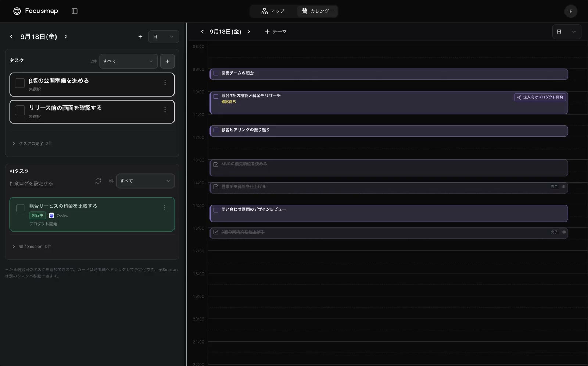This screenshot has width=588, height=366.
Task: Refresh the AI tasks list
Action: click(x=98, y=181)
